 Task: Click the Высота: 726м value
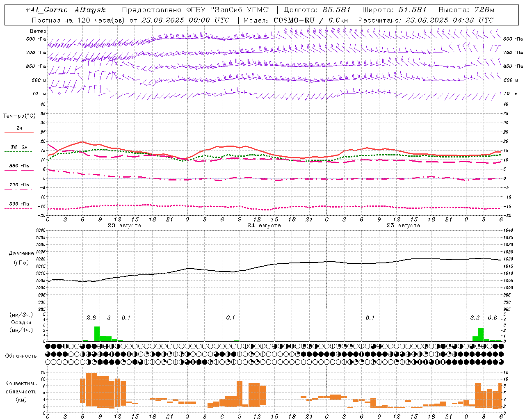pyautogui.click(x=466, y=10)
